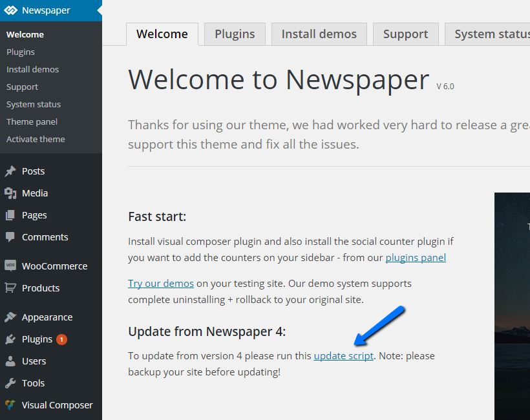The width and height of the screenshot is (530, 420).
Task: Open the Users menu item
Action: click(x=51, y=361)
